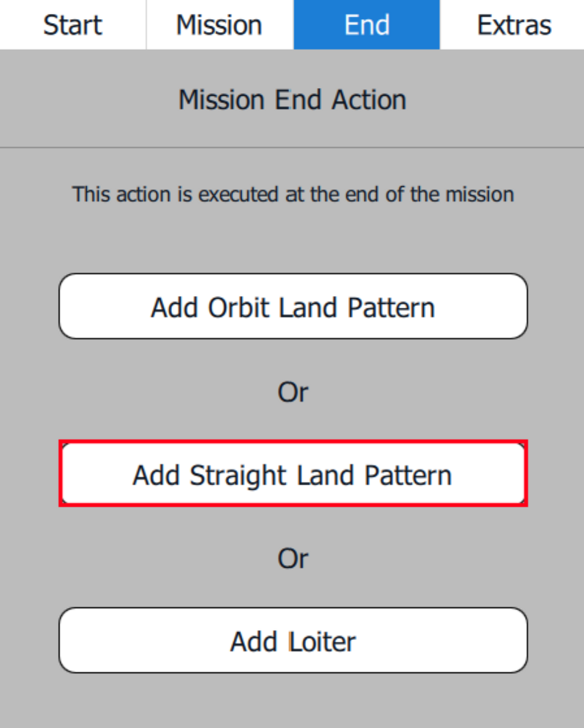Select the blue End tab in tab bar
Screen dimensions: 584x728
tap(367, 25)
